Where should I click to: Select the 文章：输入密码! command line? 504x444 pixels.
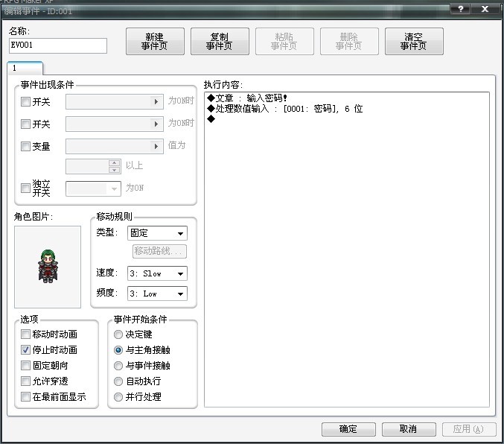pyautogui.click(x=346, y=98)
